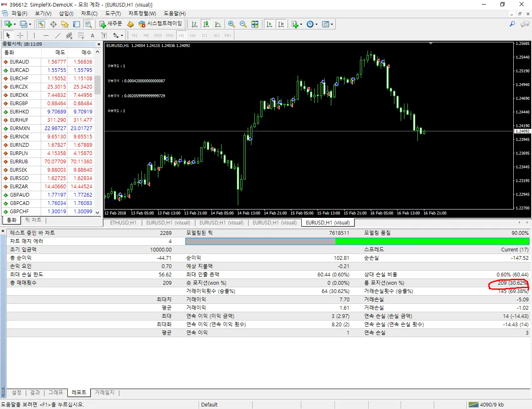Click the Market Watch scroll down arrow

click(97, 212)
